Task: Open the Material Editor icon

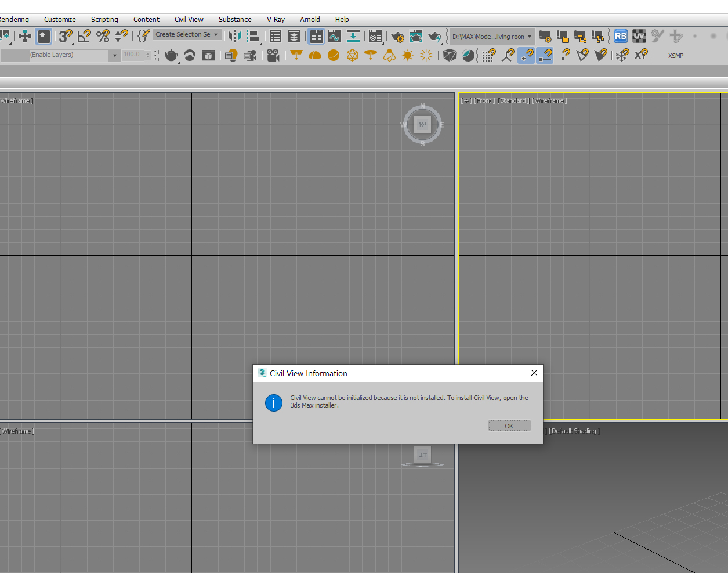Action: point(375,37)
